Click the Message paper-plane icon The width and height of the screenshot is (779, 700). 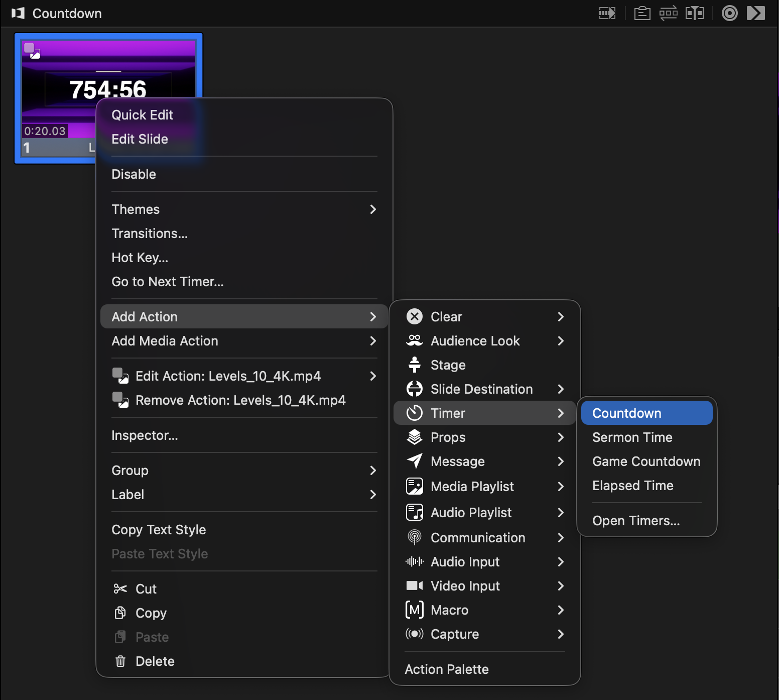(415, 461)
